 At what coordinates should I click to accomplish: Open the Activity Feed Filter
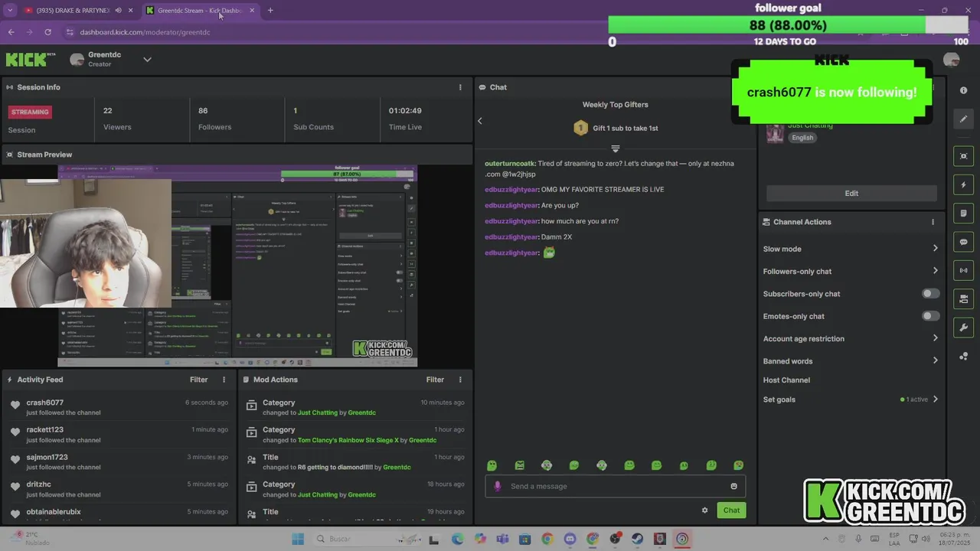point(198,380)
